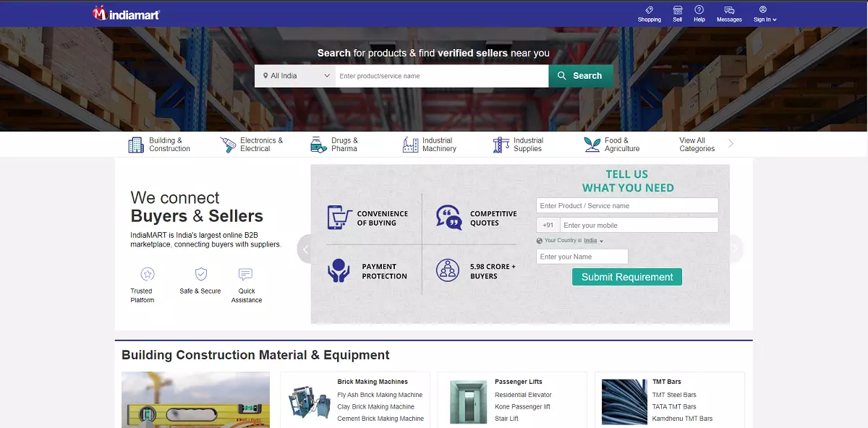Viewport: 868px width, 428px height.
Task: Click the Safe & Secure shield icon
Action: coord(201,274)
